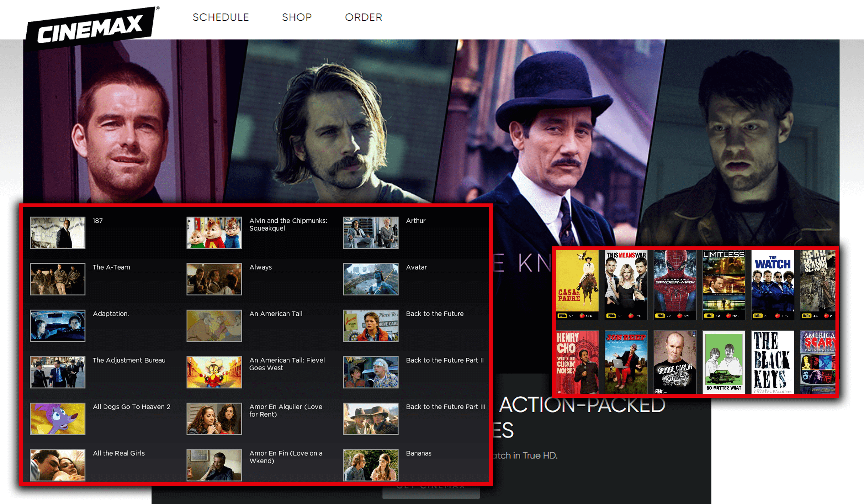Open the Jon Reep poster
Viewport: 864px width, 504px height.
626,362
